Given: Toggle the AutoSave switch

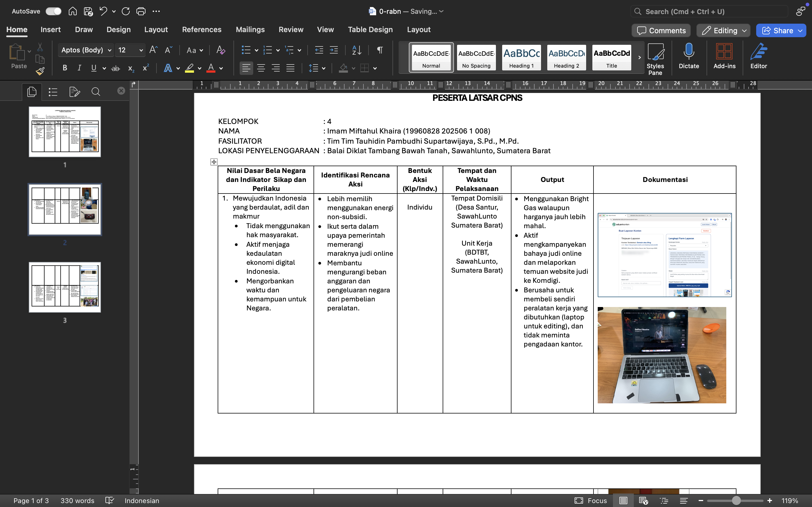Looking at the screenshot, I should tap(54, 11).
